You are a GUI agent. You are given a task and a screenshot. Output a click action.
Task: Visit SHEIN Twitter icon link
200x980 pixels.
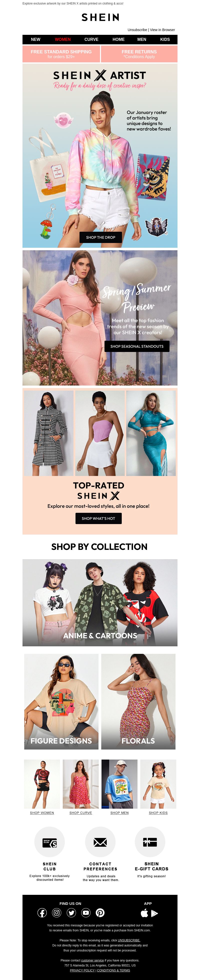click(x=71, y=912)
